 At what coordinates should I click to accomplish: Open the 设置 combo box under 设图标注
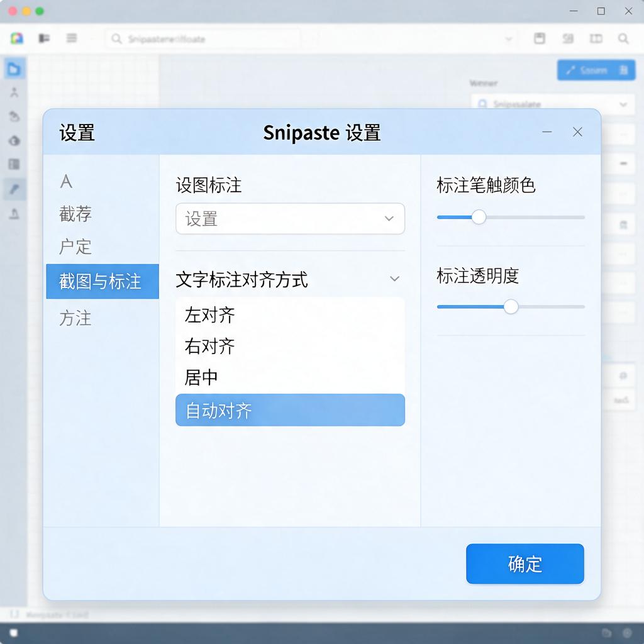point(290,218)
